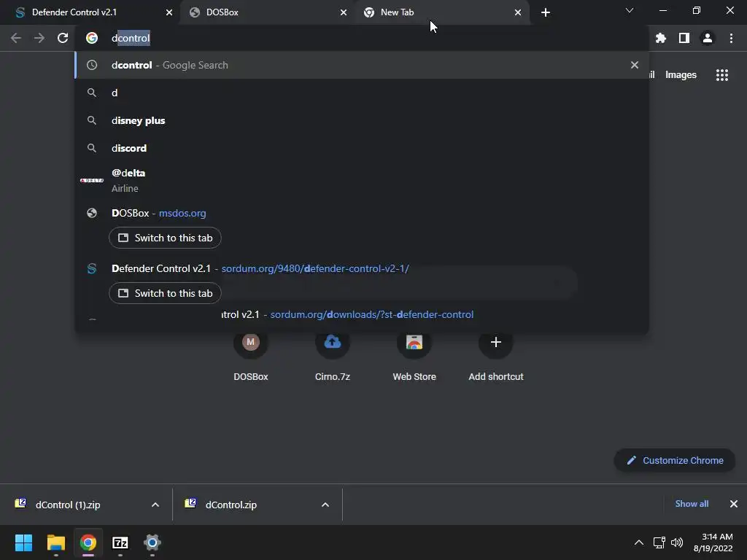Image resolution: width=747 pixels, height=560 pixels.
Task: Click Customize Chrome button
Action: pyautogui.click(x=675, y=461)
